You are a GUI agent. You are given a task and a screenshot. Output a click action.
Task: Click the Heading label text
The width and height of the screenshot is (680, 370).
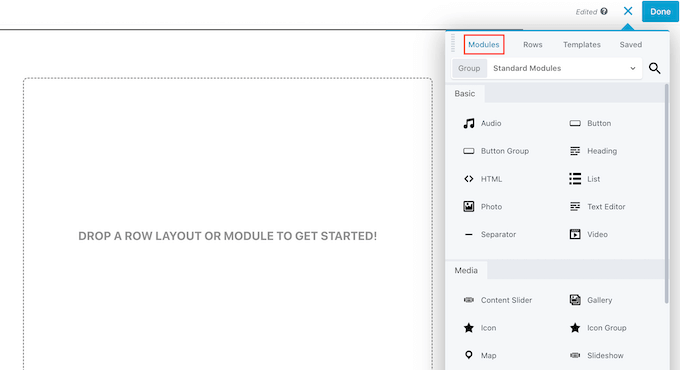[602, 151]
